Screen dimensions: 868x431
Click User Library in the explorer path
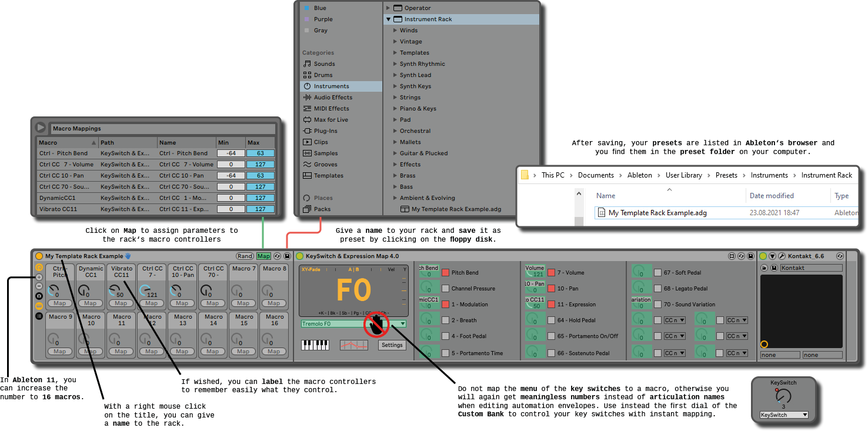click(x=685, y=175)
